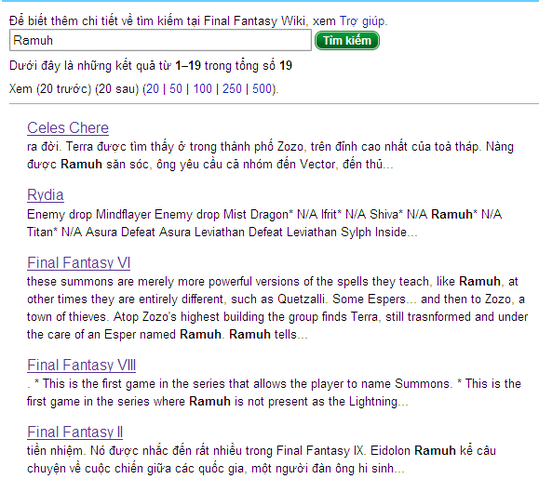The width and height of the screenshot is (539, 479).
Task: Click the 20 sau next-page text
Action: [x=117, y=89]
